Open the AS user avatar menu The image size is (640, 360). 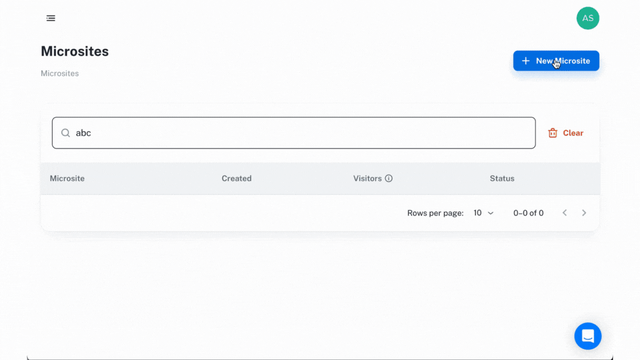(x=588, y=18)
